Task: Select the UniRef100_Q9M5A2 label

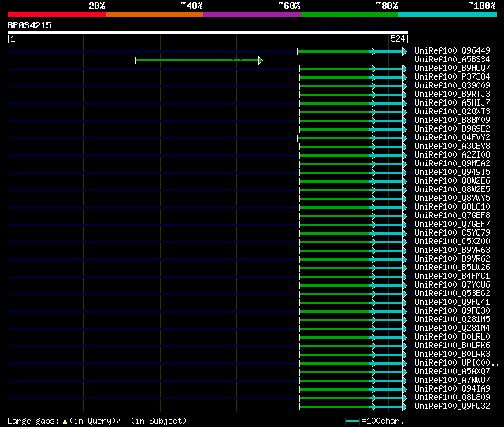Action: click(x=452, y=163)
